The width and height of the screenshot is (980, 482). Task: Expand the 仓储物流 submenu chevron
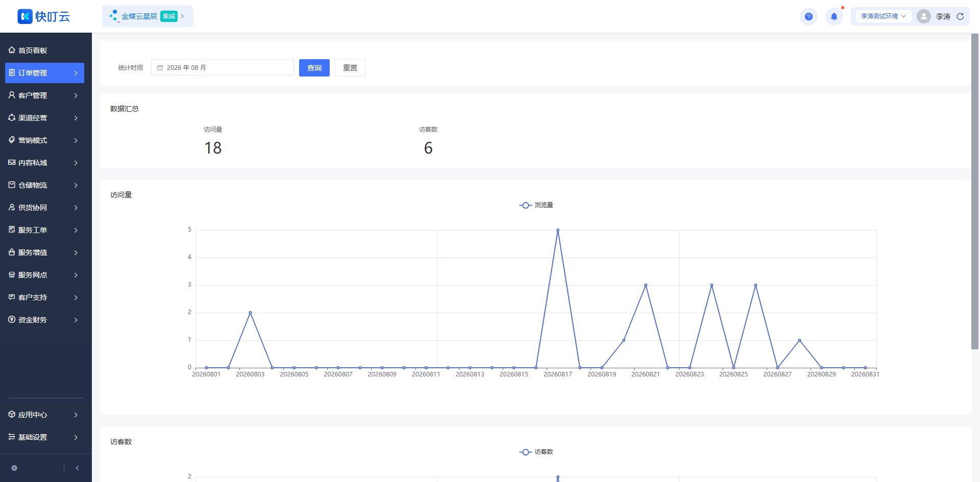76,185
